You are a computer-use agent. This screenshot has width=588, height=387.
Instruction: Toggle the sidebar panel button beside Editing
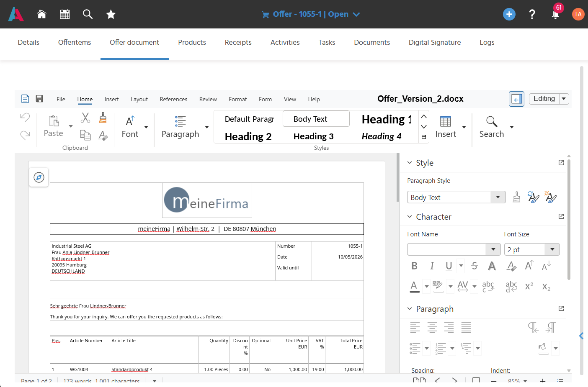(x=516, y=99)
